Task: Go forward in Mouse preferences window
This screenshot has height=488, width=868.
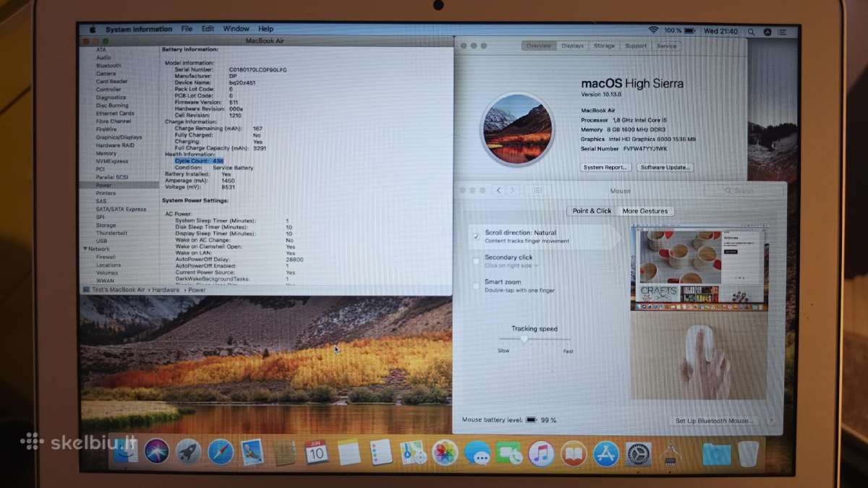Action: [512, 190]
